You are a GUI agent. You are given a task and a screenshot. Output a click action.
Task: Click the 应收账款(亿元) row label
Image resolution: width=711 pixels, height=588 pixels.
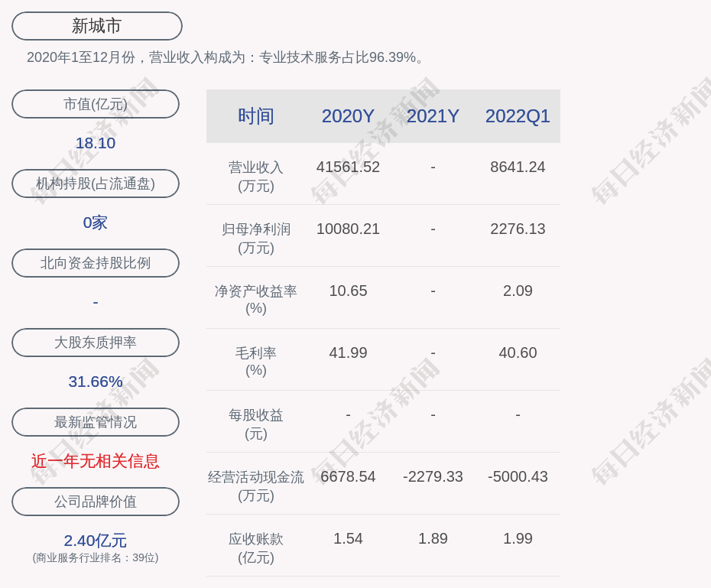click(256, 548)
